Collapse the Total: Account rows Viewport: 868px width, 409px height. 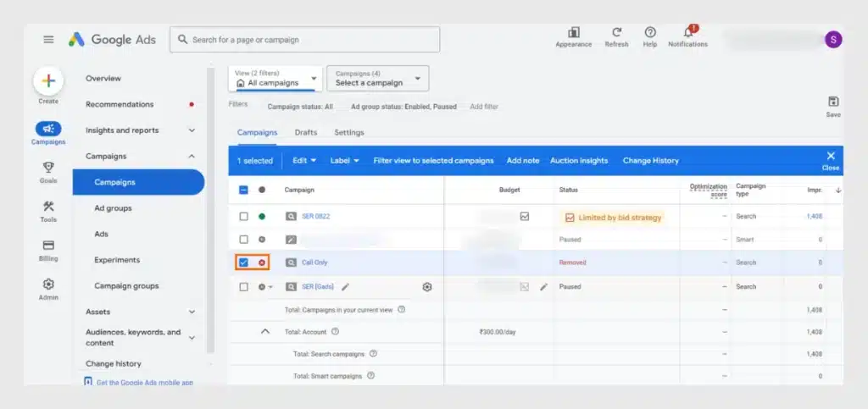265,332
